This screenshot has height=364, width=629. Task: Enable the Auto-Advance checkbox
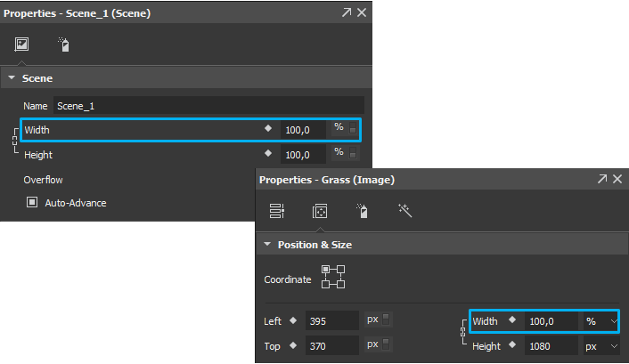pos(32,202)
